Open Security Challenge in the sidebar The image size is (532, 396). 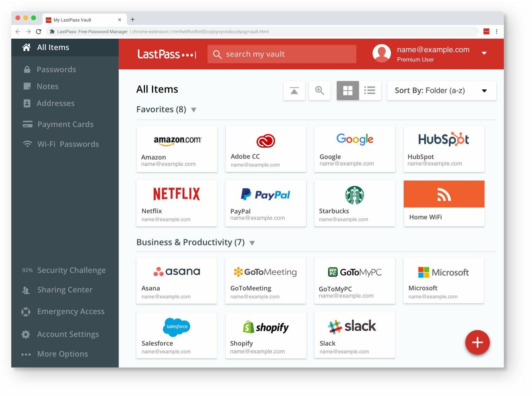point(71,270)
